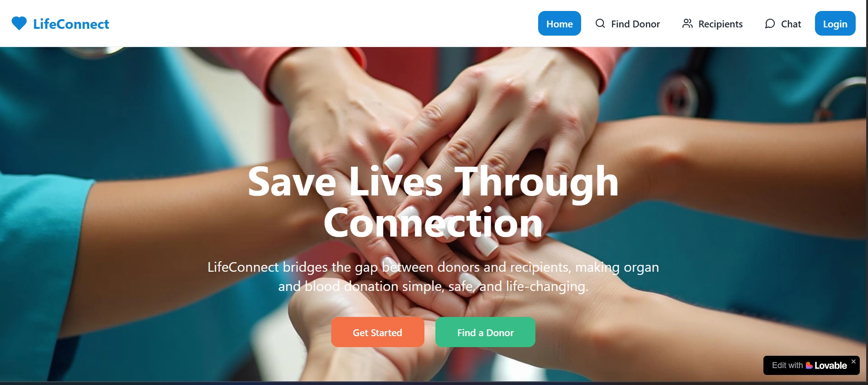Click the Lovable wordmark in the badge
The height and width of the screenshot is (385, 868).
tap(831, 365)
